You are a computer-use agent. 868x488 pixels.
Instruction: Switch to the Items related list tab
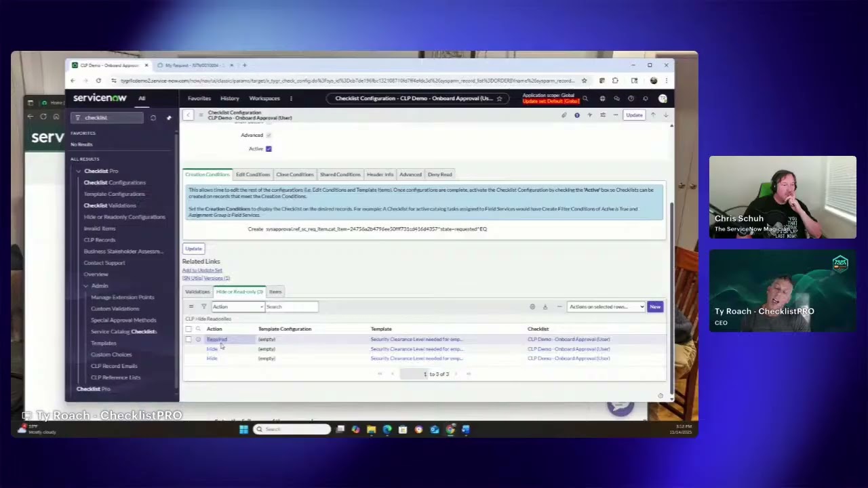tap(275, 291)
